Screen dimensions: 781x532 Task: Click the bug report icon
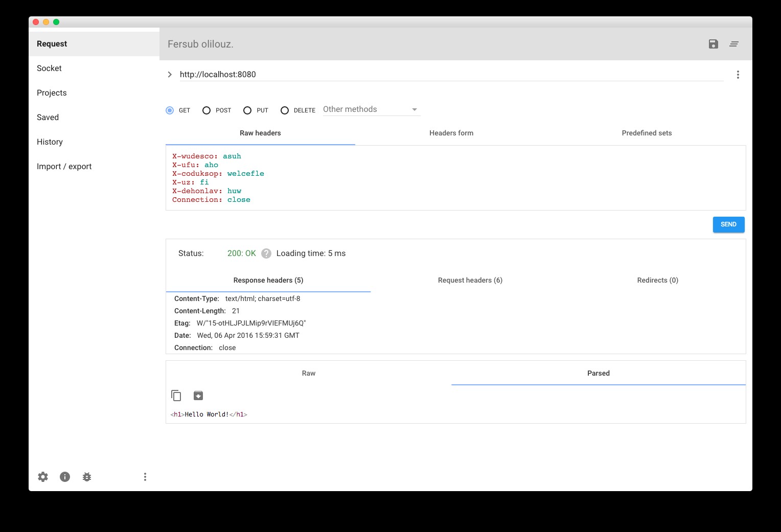[87, 477]
